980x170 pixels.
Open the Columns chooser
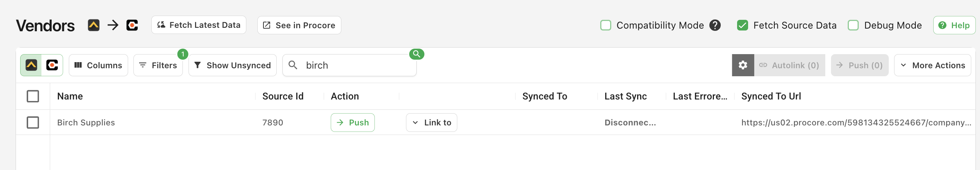pyautogui.click(x=98, y=65)
